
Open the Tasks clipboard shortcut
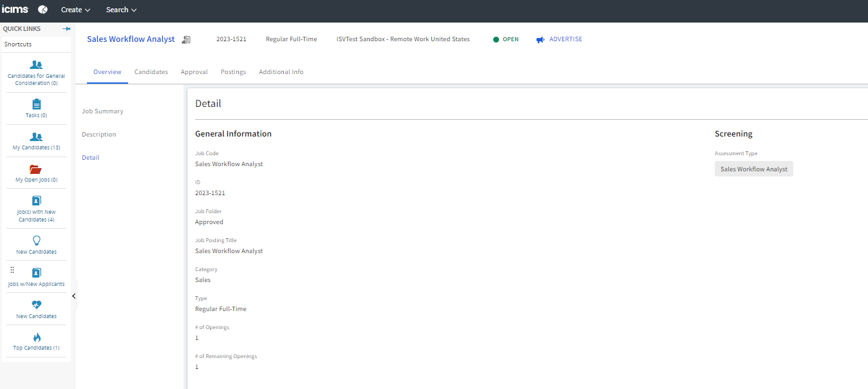pos(36,104)
